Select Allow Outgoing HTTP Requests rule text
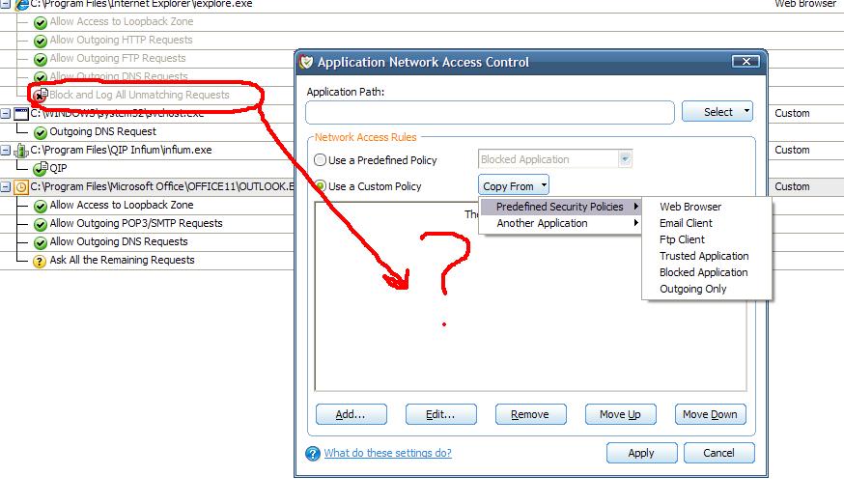 [121, 40]
